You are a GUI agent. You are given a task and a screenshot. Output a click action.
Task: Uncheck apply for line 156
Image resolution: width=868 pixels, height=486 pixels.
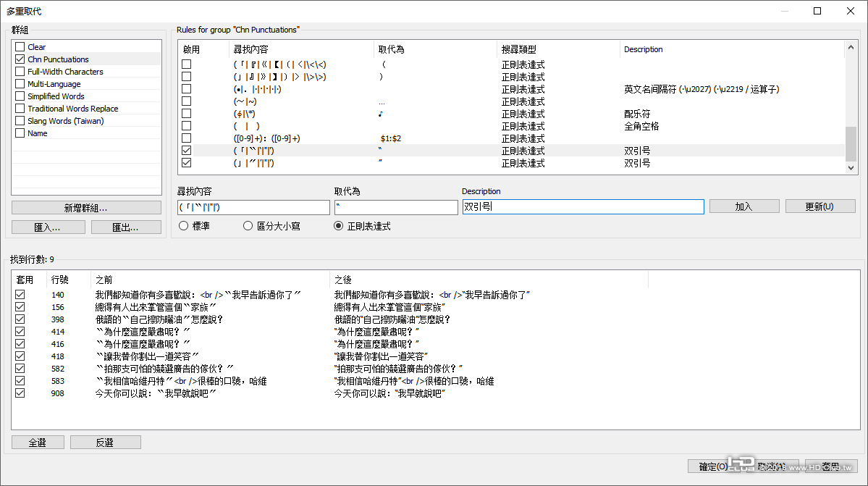click(x=20, y=306)
